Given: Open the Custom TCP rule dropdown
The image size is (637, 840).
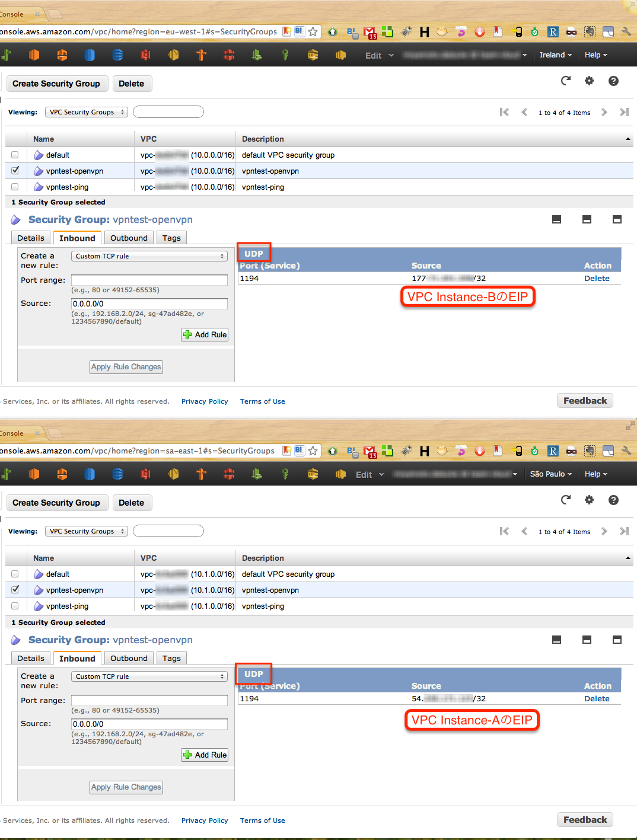Looking at the screenshot, I should 149,255.
